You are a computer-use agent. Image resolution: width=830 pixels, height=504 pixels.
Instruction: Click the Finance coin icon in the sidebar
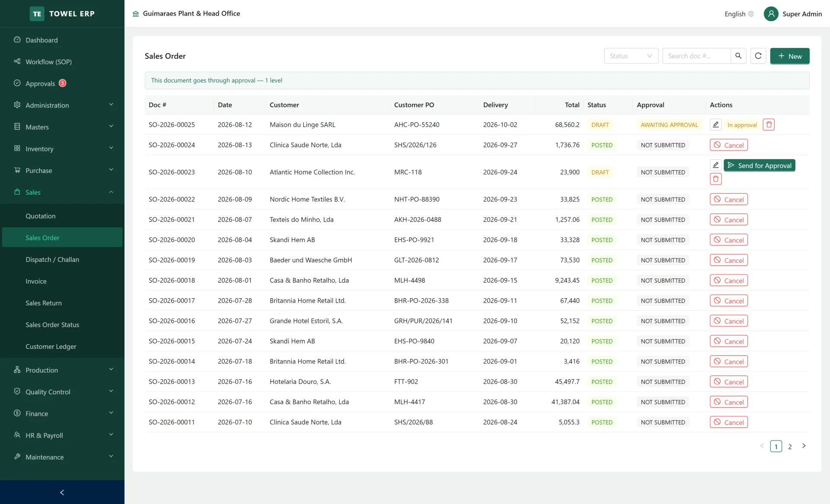tap(17, 413)
